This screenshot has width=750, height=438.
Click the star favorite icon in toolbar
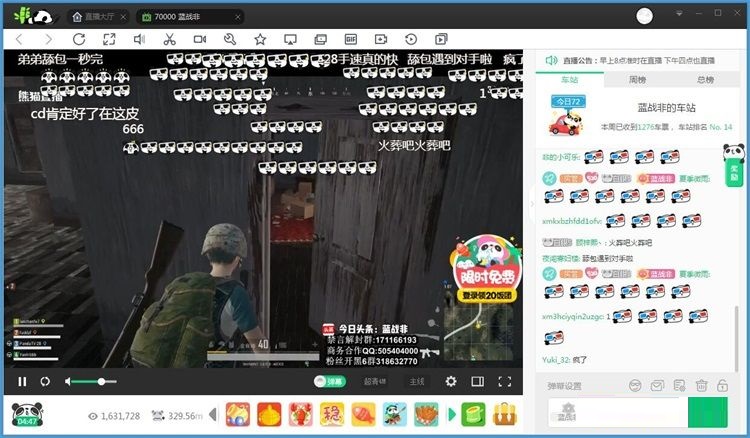pos(260,39)
